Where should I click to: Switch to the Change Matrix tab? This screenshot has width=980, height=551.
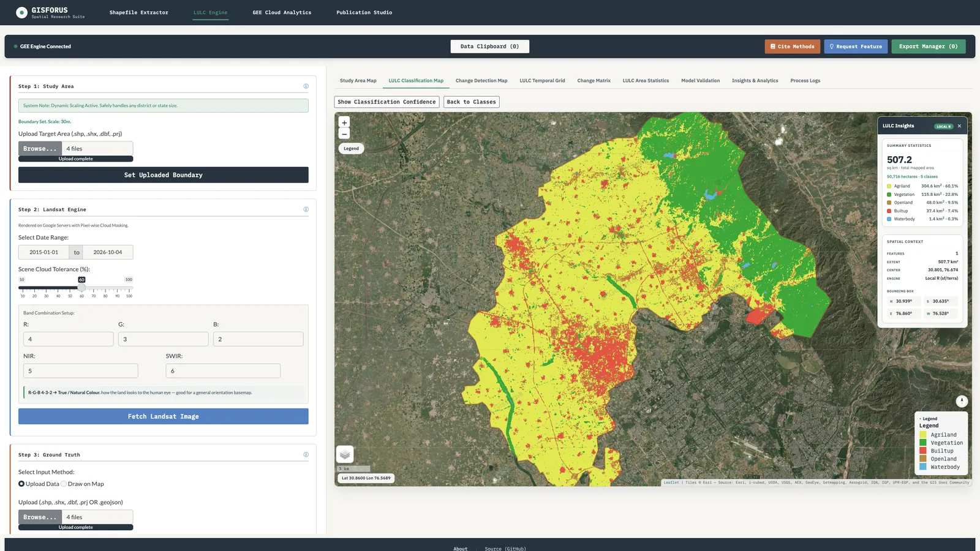click(594, 81)
